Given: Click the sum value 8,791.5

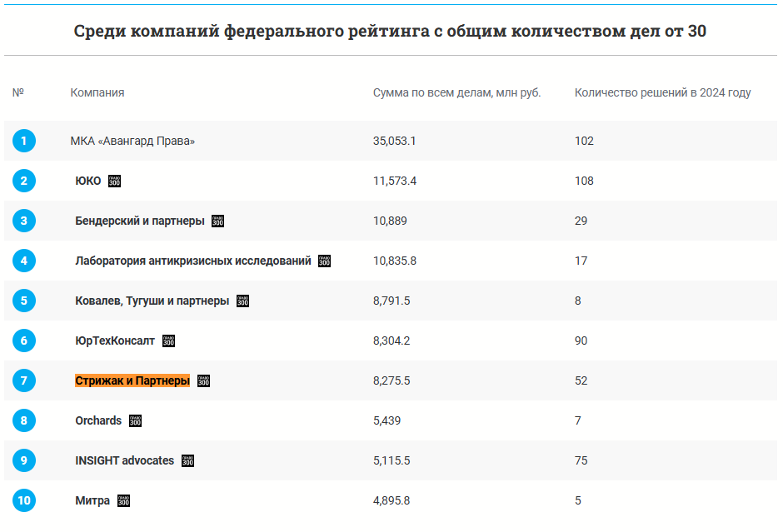Looking at the screenshot, I should pyautogui.click(x=391, y=301).
